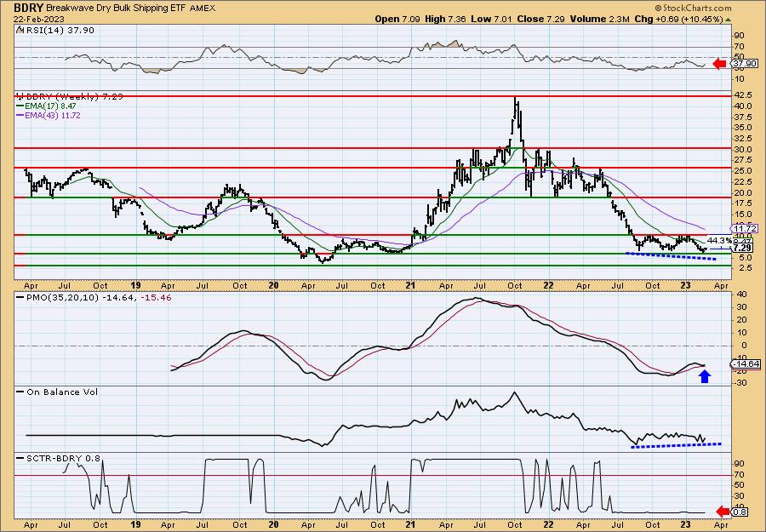
Task: Click the BDRY ticker symbol in the header
Action: click(x=29, y=8)
